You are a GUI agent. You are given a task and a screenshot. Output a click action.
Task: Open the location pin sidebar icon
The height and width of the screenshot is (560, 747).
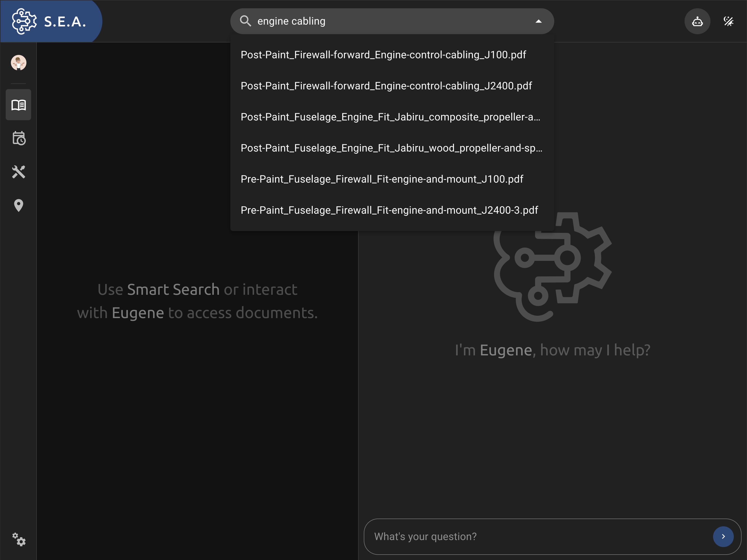19,205
